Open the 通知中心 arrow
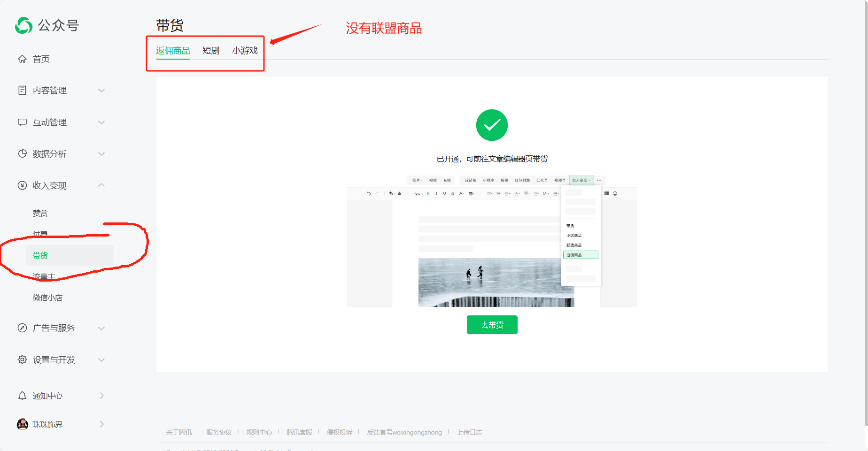The height and width of the screenshot is (451, 868). [102, 396]
